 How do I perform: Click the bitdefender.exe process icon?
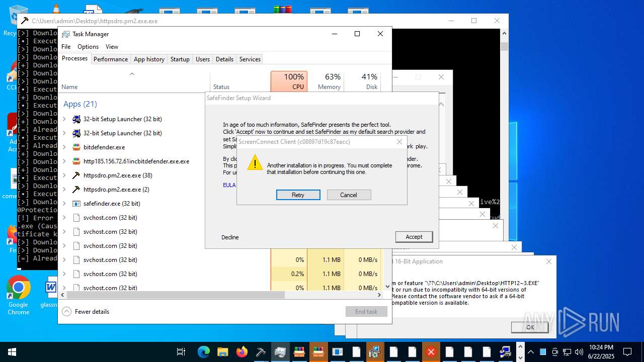[x=76, y=147]
